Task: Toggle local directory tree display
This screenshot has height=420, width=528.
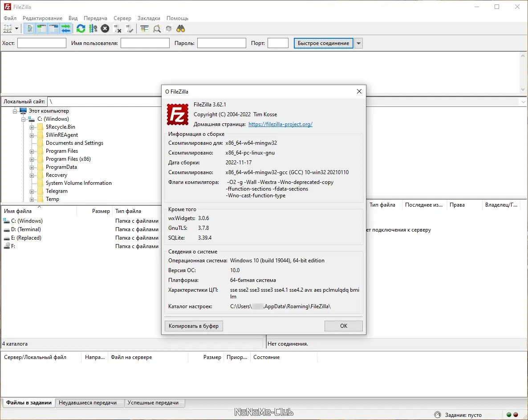Action: pos(42,29)
